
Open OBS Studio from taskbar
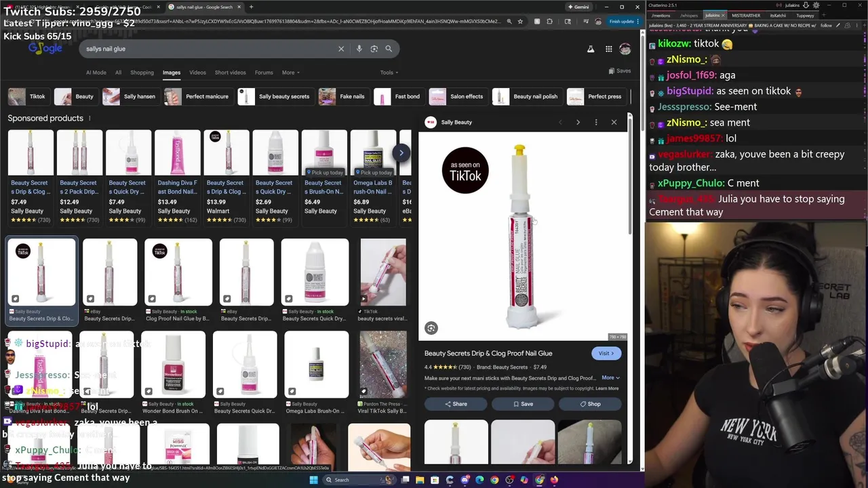[x=509, y=480]
